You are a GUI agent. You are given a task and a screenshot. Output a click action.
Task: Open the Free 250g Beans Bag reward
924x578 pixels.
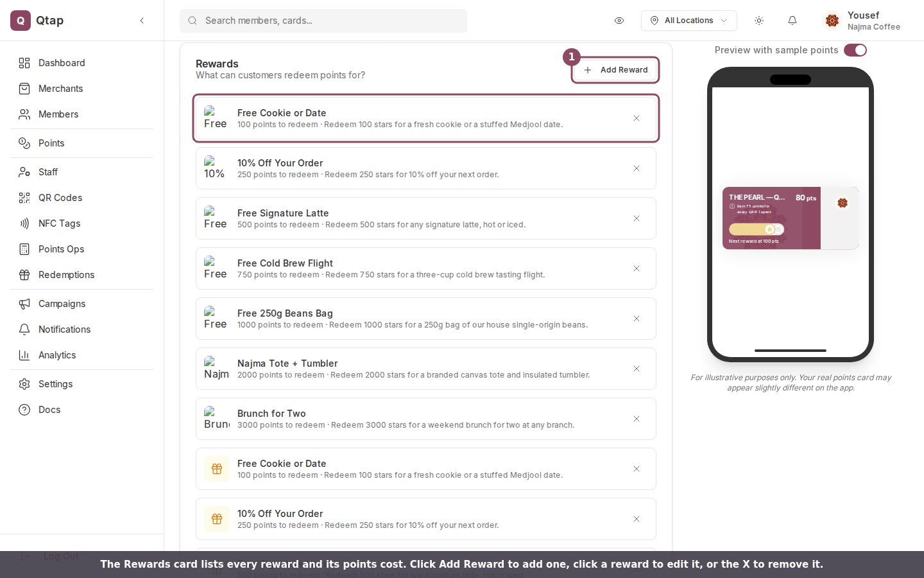(x=426, y=319)
